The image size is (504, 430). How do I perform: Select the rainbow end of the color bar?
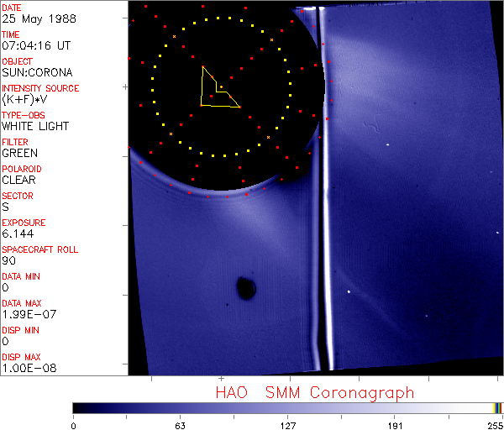point(498,407)
